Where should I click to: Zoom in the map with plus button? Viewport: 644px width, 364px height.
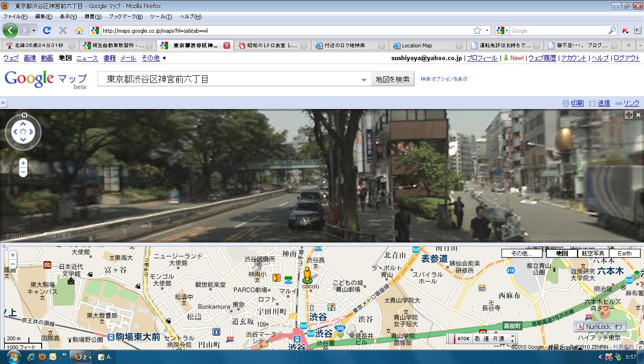click(x=13, y=255)
